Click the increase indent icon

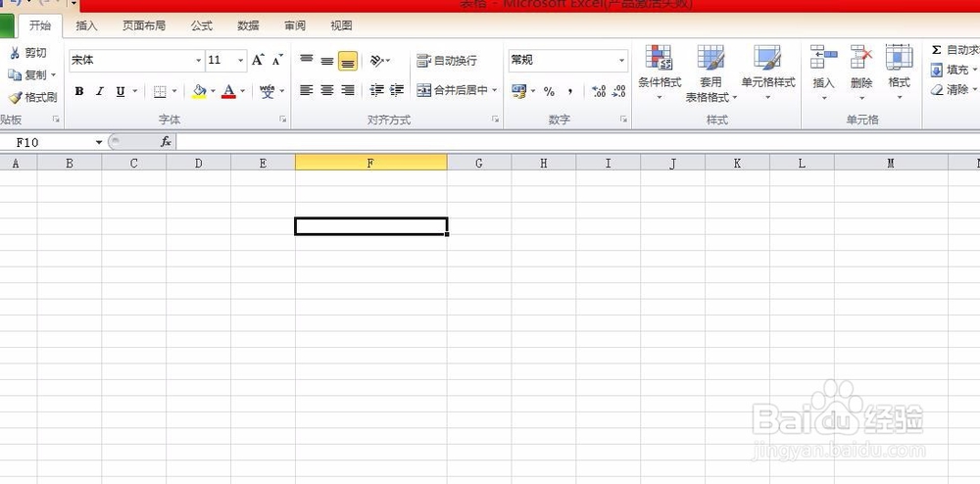point(397,90)
